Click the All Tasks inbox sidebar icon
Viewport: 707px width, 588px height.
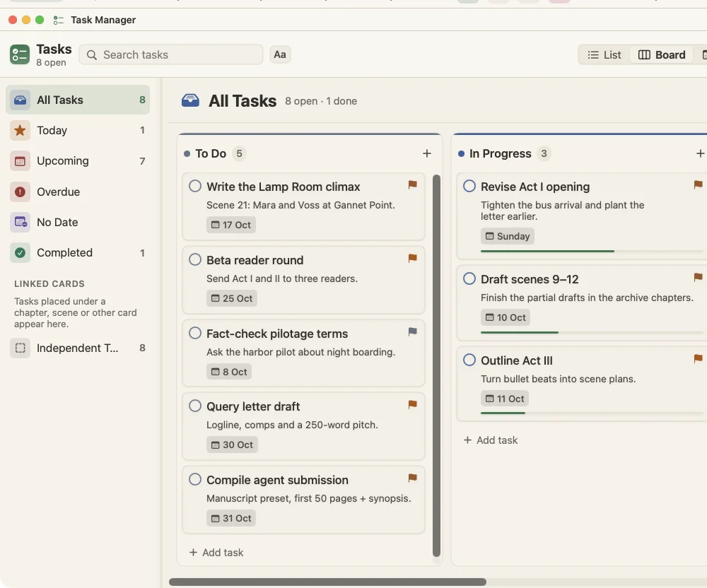[x=21, y=100]
